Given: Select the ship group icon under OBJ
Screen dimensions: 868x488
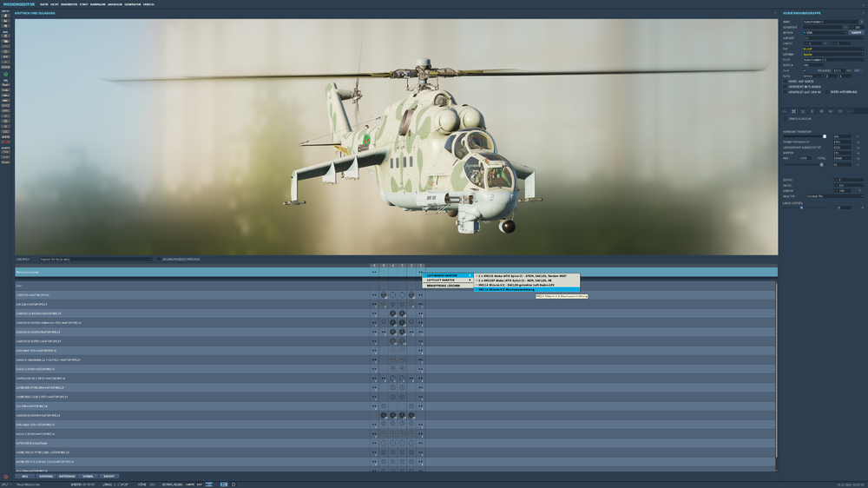Looking at the screenshot, I should tap(5, 96).
